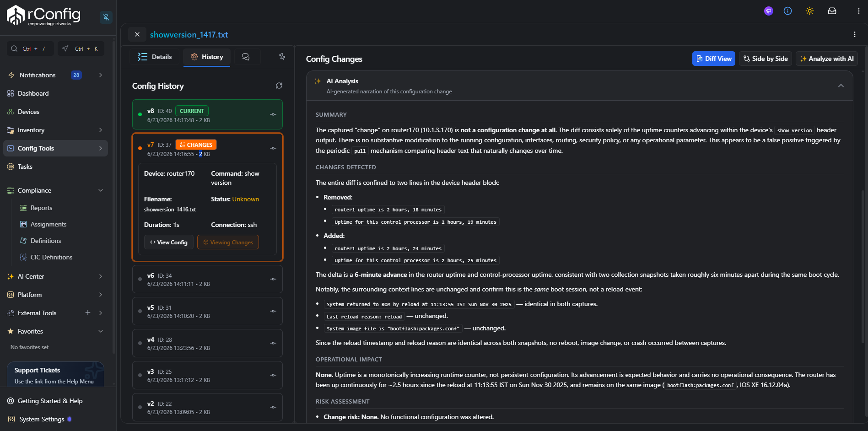
Task: Open v5 version action icon
Action: (273, 311)
